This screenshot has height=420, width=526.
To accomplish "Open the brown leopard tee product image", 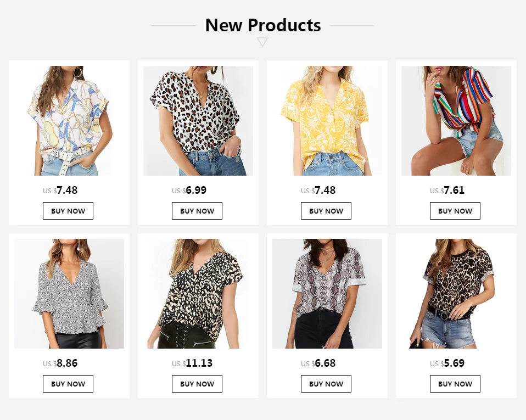I will pyautogui.click(x=456, y=294).
